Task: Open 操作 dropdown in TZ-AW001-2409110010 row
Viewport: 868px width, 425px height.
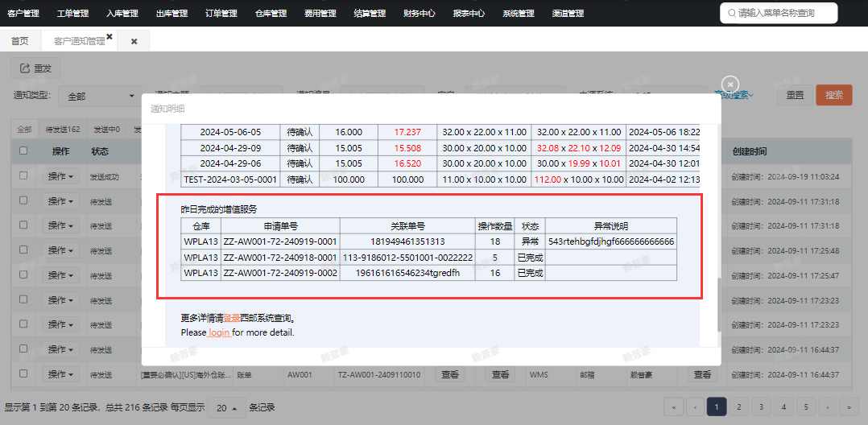Action: 61,374
